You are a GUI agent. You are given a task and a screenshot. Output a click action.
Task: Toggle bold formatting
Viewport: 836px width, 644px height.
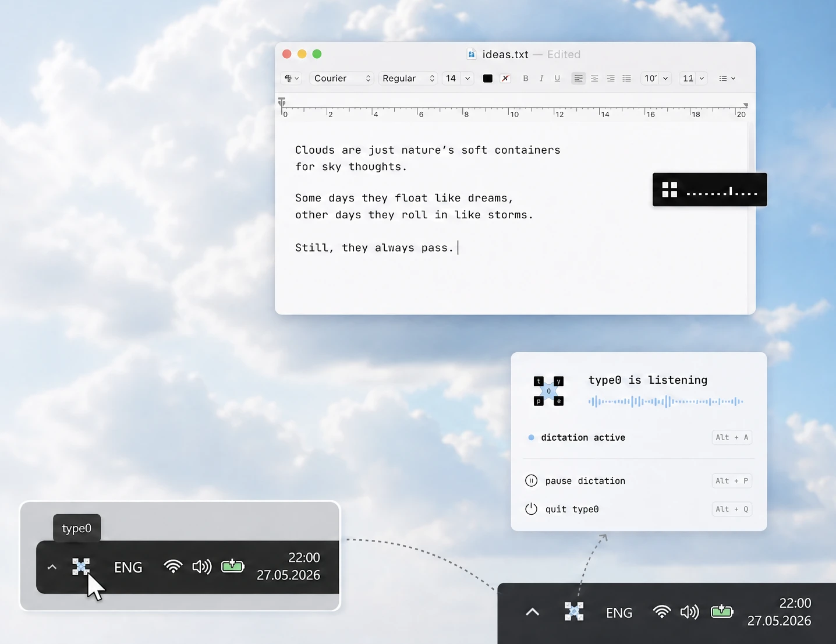pyautogui.click(x=526, y=78)
